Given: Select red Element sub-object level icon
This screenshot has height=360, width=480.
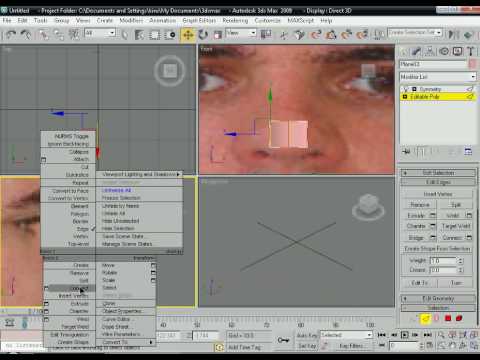Looking at the screenshot, I should pos(459,319).
